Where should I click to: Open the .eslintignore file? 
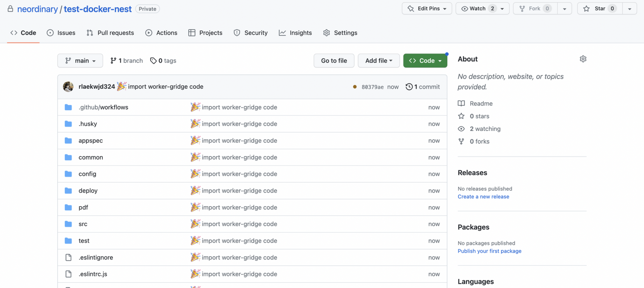(x=96, y=257)
